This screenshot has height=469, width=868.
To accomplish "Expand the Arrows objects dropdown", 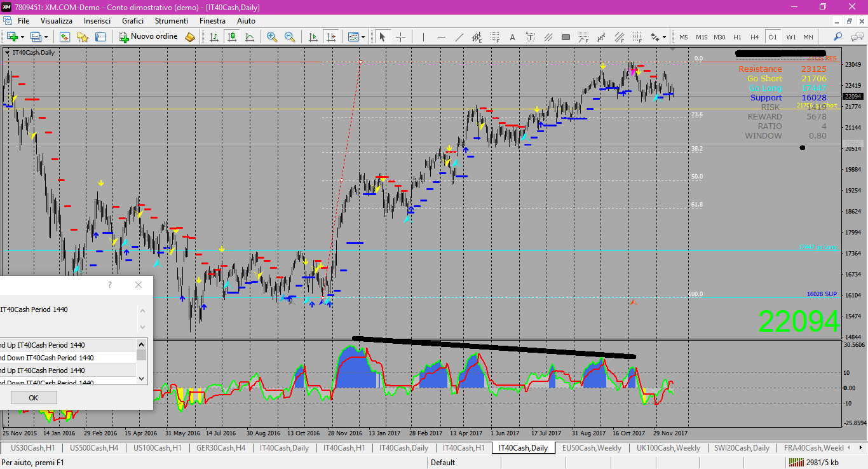I will (665, 37).
